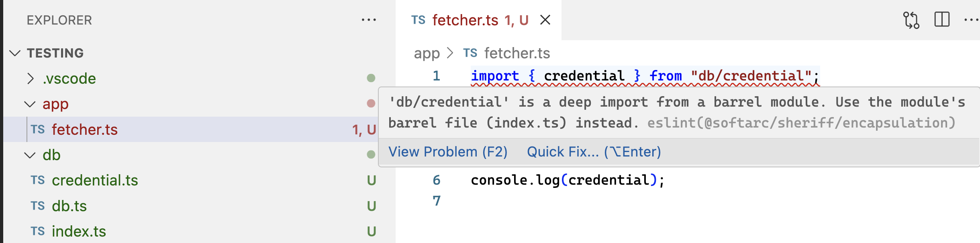This screenshot has height=243, width=980.
Task: Click the red status dot on app folder
Action: pos(371,103)
